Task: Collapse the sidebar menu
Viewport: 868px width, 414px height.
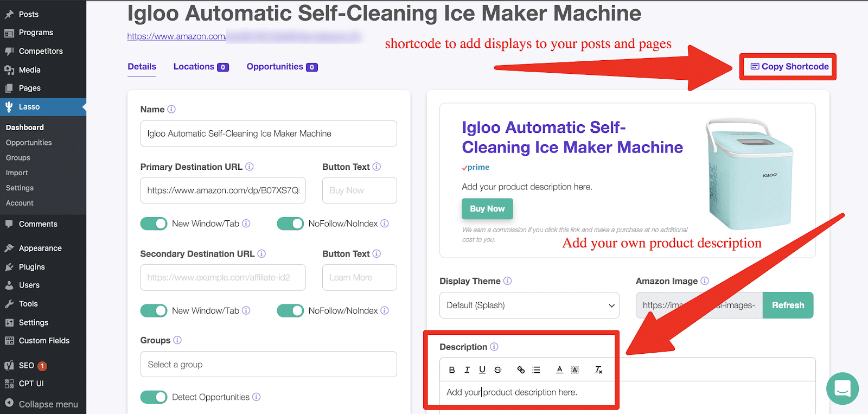Action: coord(41,404)
